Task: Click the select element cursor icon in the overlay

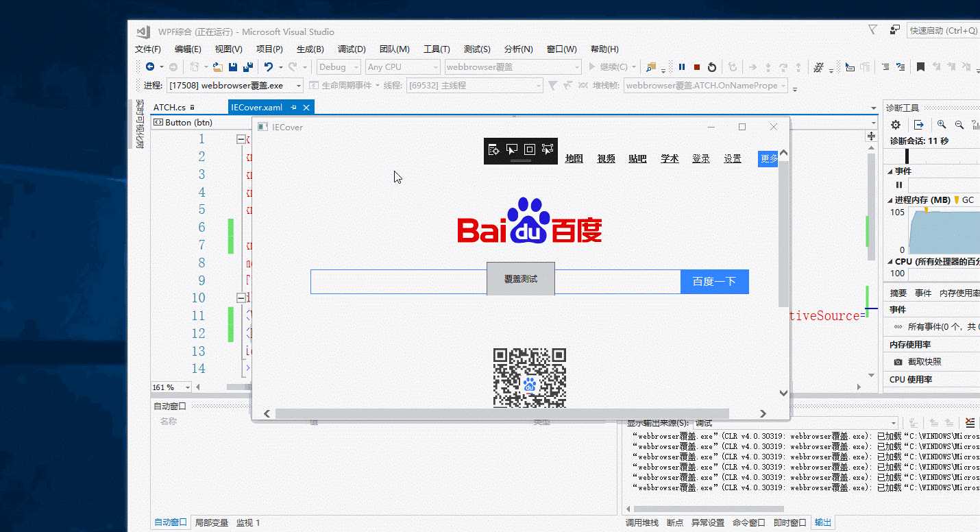Action: point(511,149)
